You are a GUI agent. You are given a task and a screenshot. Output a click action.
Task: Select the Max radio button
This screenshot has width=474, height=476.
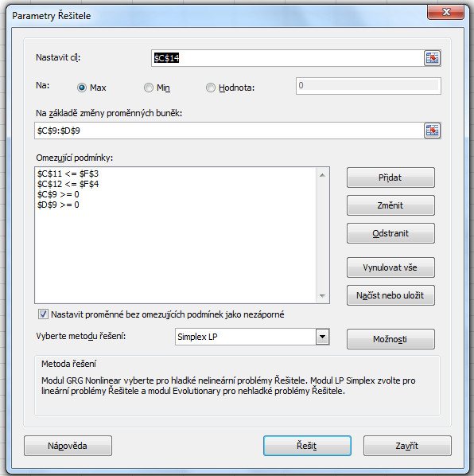point(82,88)
